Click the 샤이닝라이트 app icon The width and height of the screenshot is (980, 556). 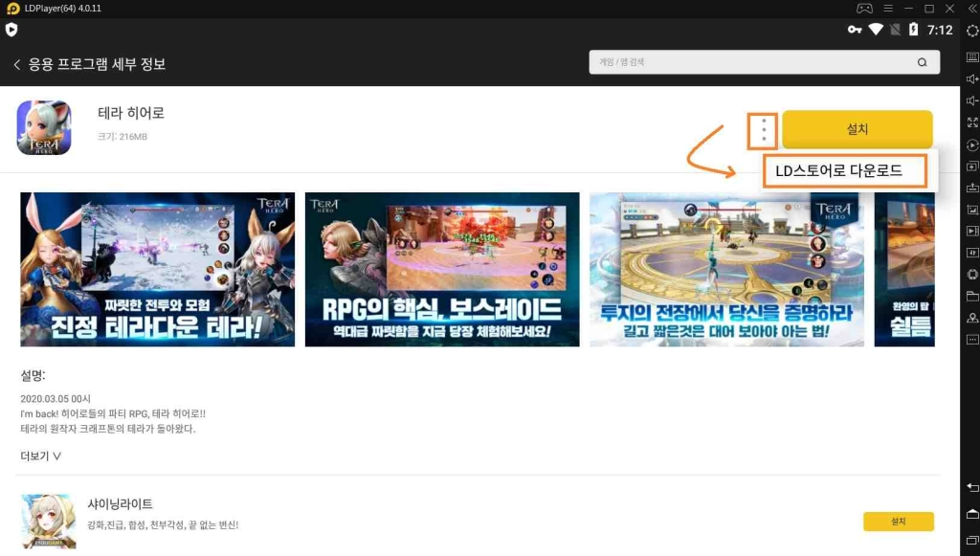(x=49, y=521)
